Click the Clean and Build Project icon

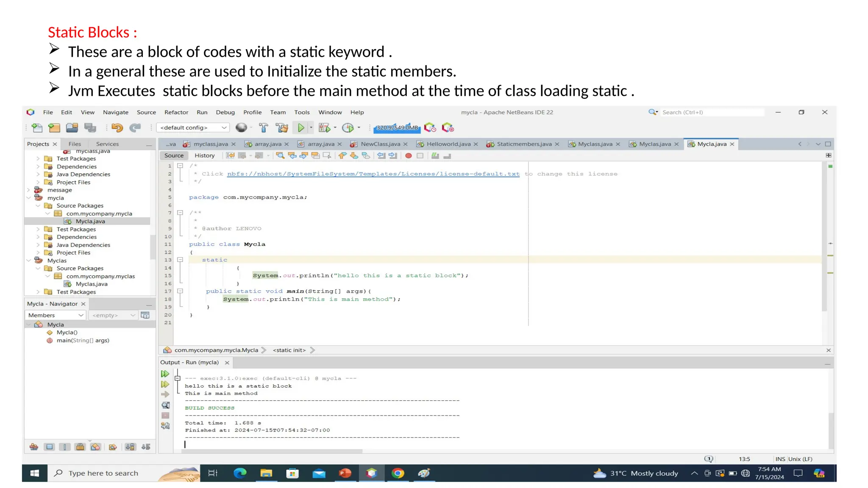click(x=282, y=128)
